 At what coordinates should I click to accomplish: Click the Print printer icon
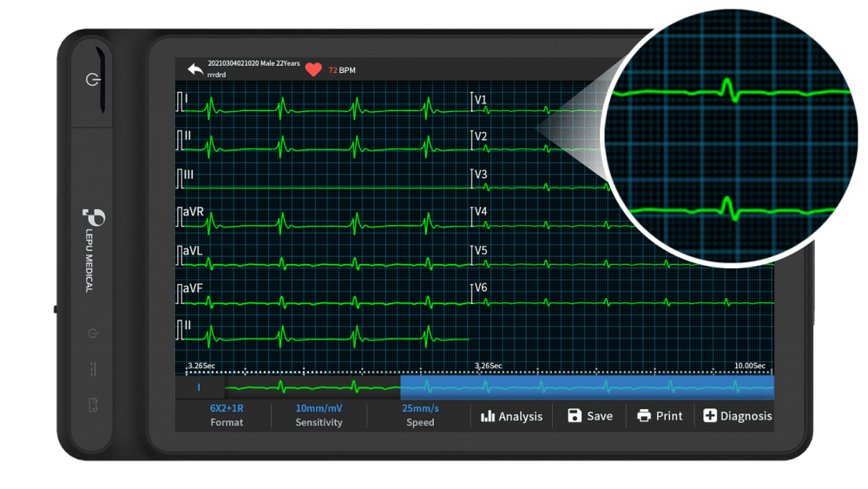pyautogui.click(x=644, y=416)
